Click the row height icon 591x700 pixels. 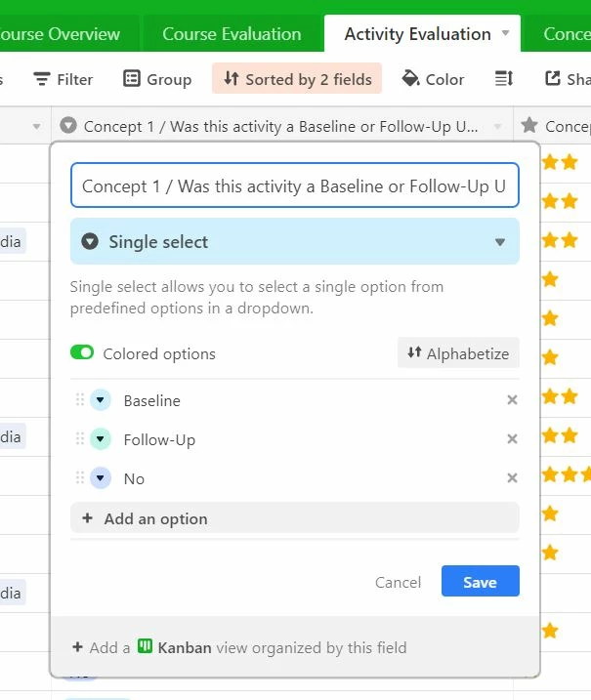tap(503, 78)
